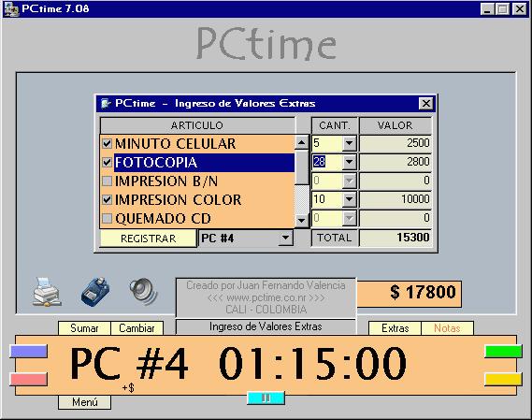
Task: Click the value field showing 2800
Action: pos(395,162)
